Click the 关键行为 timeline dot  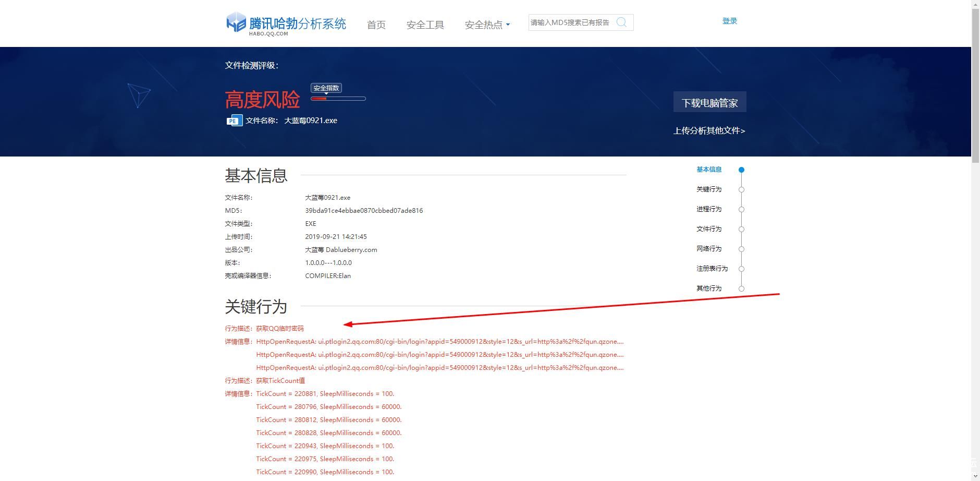pyautogui.click(x=741, y=189)
